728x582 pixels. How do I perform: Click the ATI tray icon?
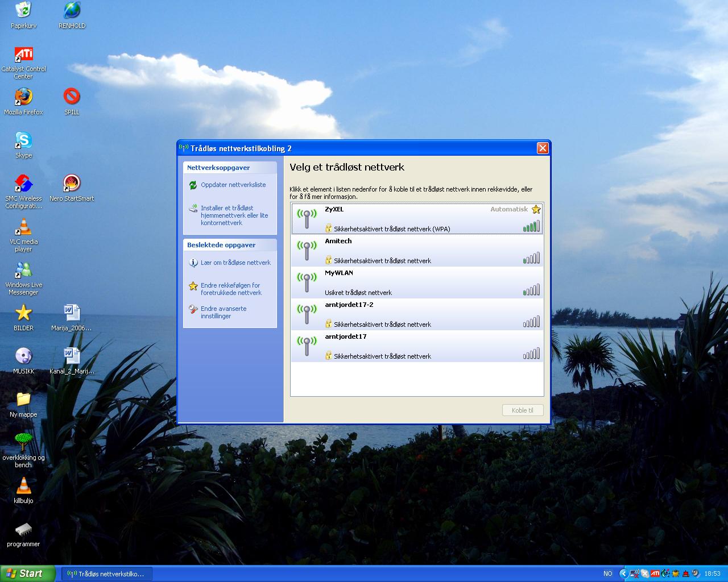[x=655, y=573]
